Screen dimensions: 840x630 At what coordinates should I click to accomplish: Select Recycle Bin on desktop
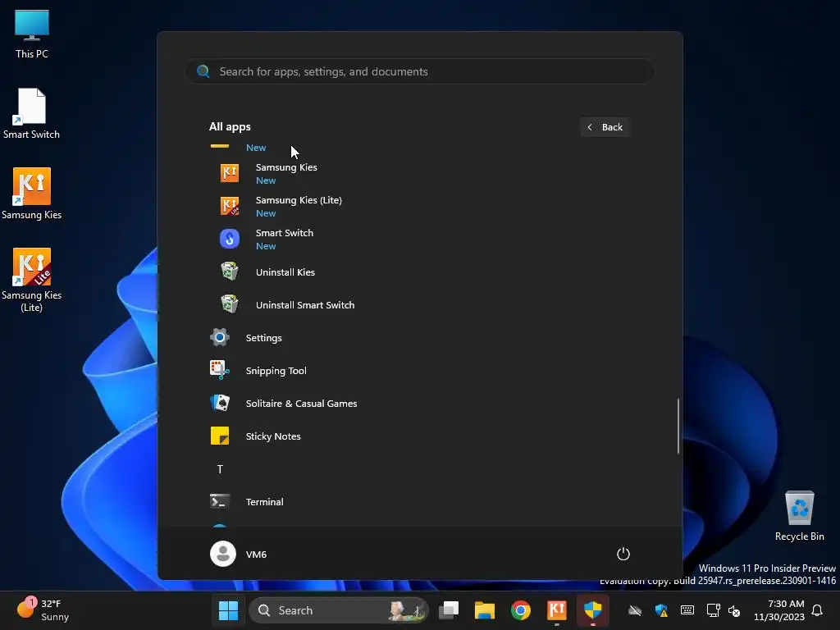click(x=799, y=516)
